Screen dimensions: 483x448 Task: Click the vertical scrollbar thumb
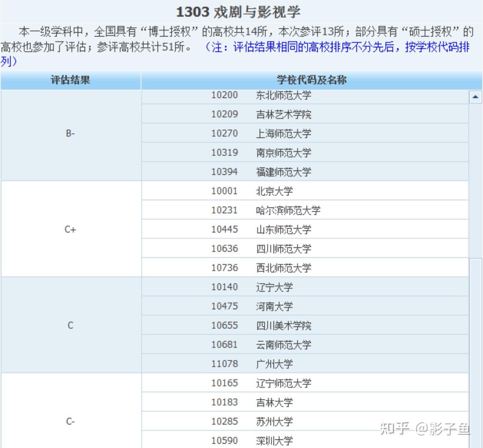tap(475, 353)
